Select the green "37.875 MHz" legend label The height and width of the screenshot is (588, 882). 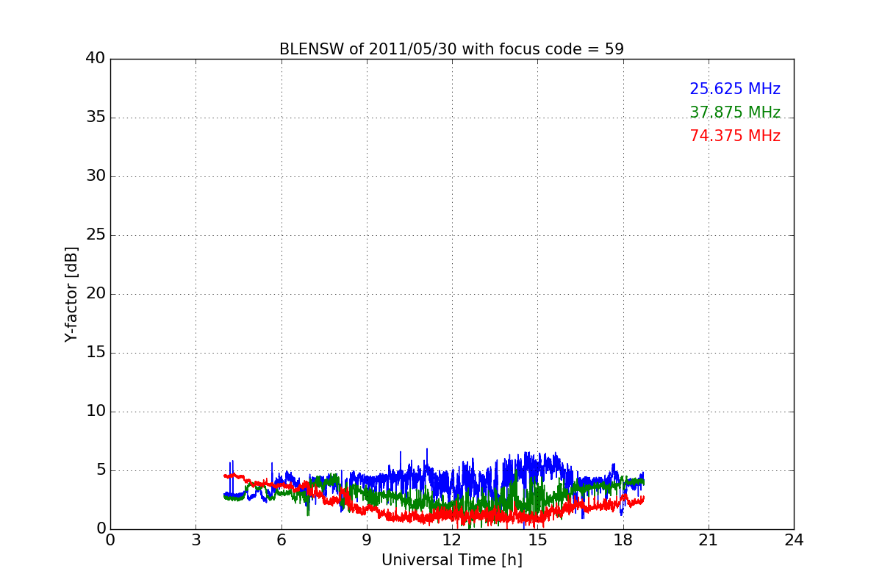pyautogui.click(x=735, y=112)
